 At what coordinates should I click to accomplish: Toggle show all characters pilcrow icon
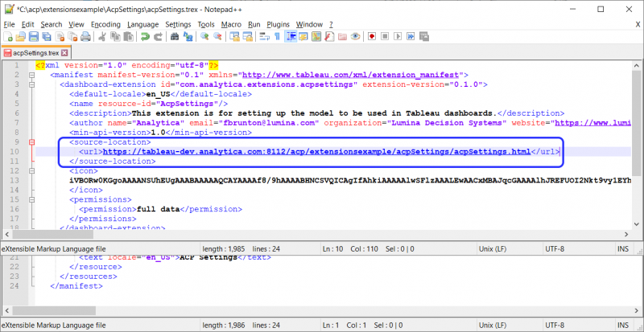[277, 37]
